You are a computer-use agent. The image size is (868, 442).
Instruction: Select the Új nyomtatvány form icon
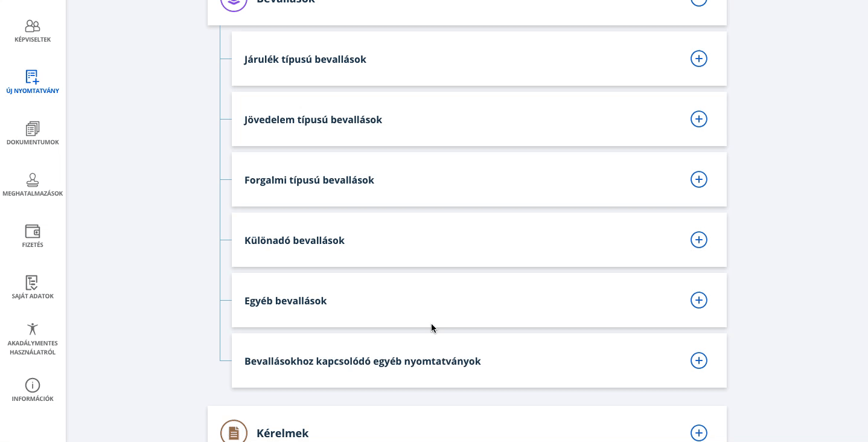(33, 77)
